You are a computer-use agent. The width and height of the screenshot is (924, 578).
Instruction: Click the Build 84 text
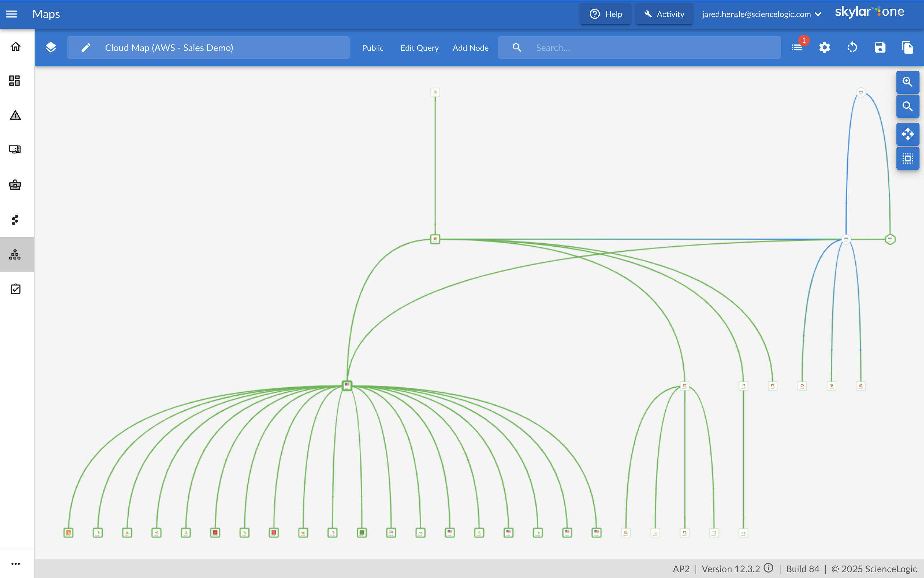click(x=803, y=569)
